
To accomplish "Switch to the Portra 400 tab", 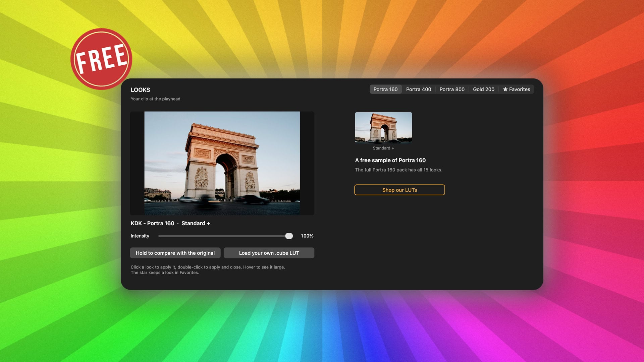I will click(418, 89).
